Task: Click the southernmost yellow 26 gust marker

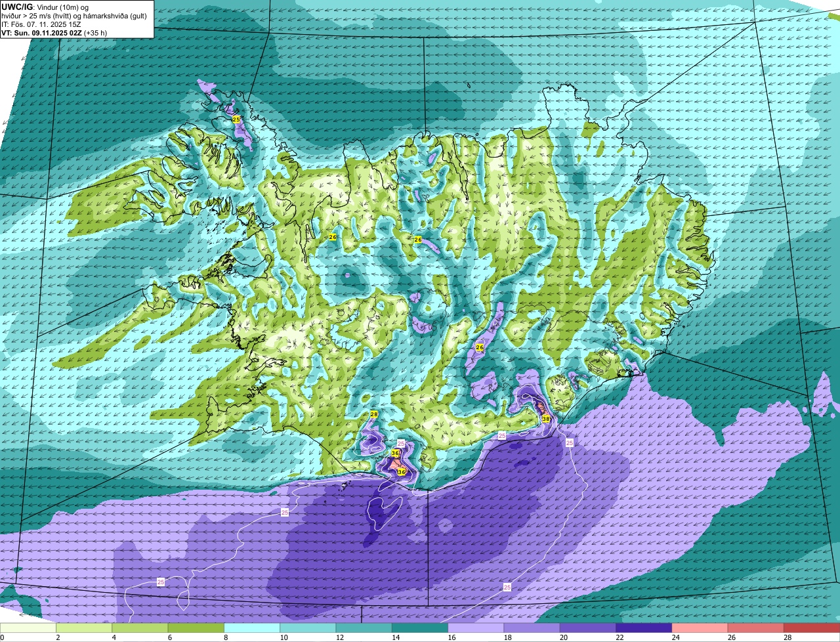Action: tap(480, 347)
